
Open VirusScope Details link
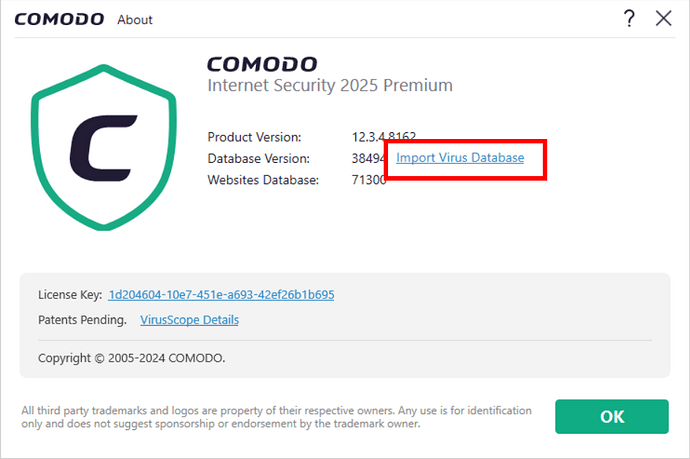click(x=189, y=320)
